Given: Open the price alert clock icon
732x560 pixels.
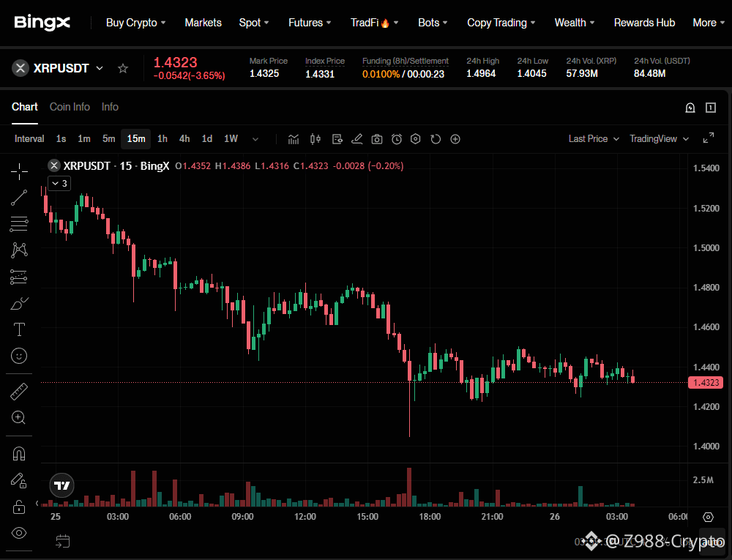Looking at the screenshot, I should [397, 139].
